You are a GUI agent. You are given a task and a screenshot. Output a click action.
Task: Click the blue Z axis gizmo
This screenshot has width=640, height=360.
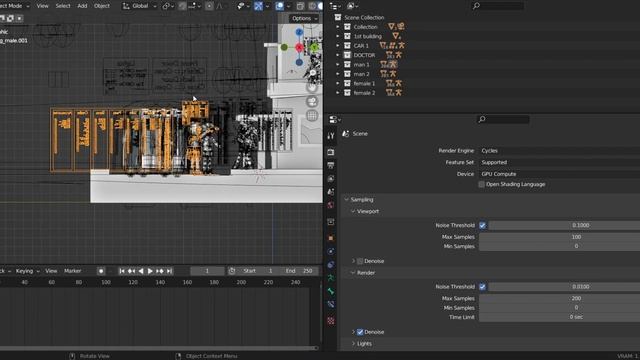pos(299,32)
